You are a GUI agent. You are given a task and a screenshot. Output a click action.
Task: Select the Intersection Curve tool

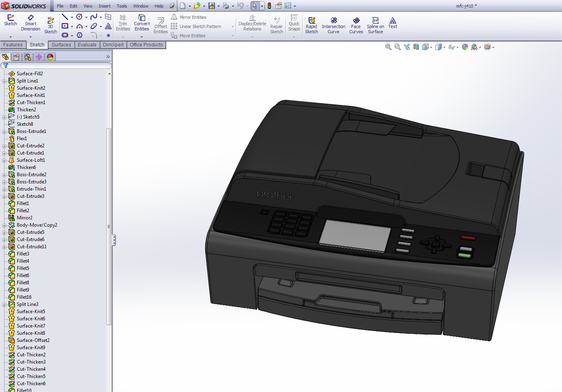click(334, 25)
